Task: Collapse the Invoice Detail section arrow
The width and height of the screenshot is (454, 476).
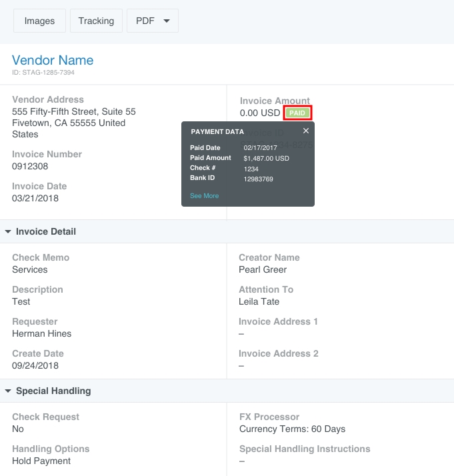Action: [x=8, y=232]
